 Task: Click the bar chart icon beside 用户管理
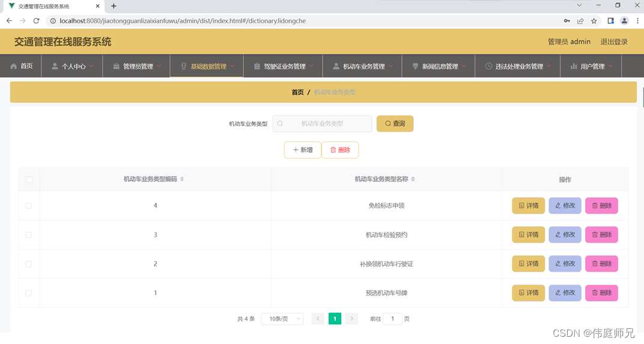pyautogui.click(x=574, y=66)
